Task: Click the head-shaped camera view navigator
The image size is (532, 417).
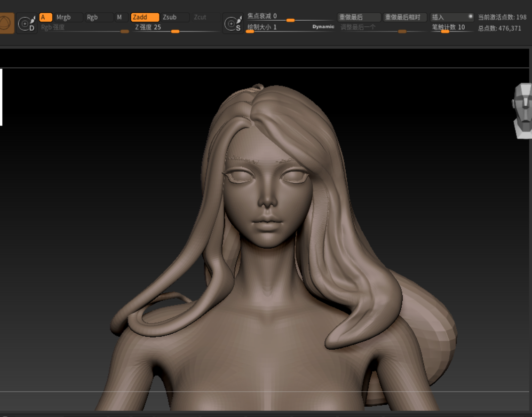Action: (x=523, y=110)
